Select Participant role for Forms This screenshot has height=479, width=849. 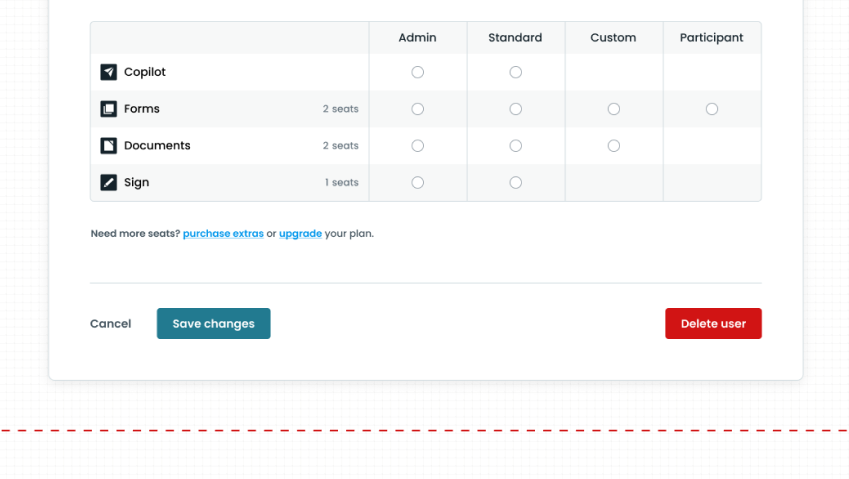pos(711,109)
